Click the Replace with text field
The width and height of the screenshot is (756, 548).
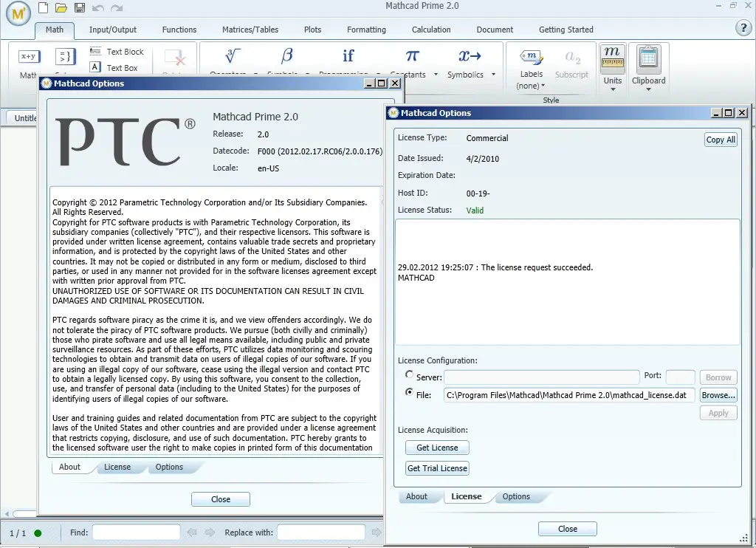(321, 532)
